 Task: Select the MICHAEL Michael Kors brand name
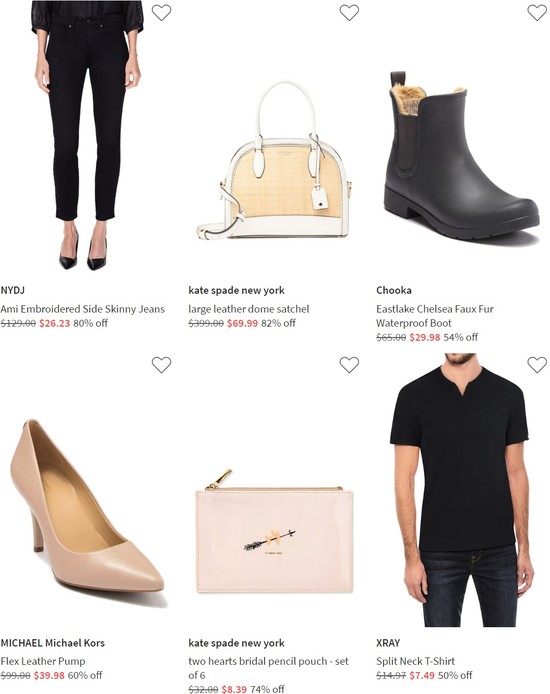(x=53, y=643)
